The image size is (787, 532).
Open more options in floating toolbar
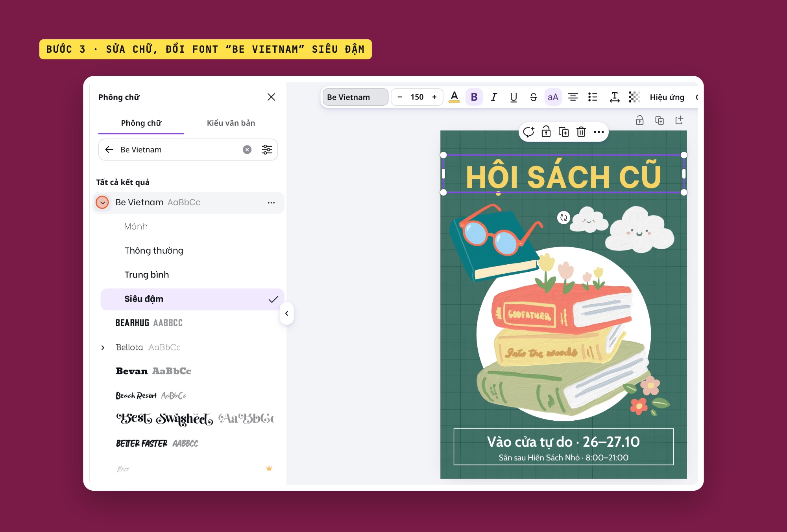pos(599,132)
